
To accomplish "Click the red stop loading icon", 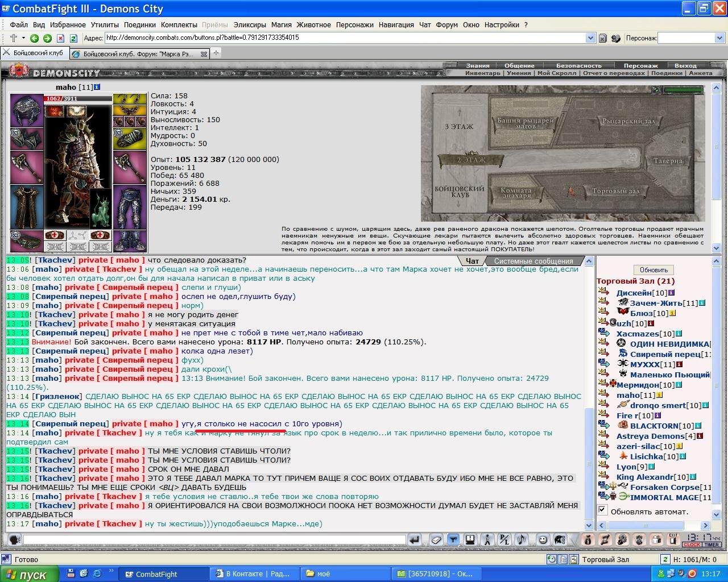I will click(x=60, y=38).
